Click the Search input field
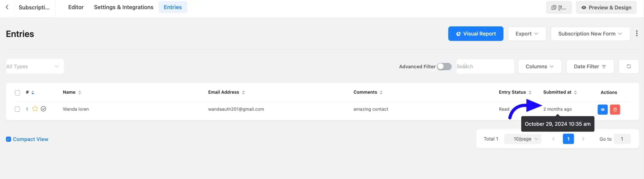644x179 pixels. click(x=485, y=66)
